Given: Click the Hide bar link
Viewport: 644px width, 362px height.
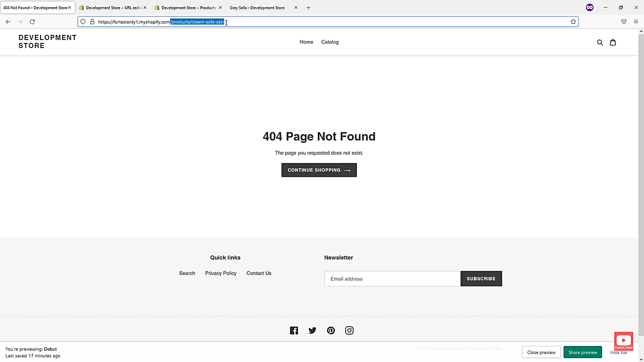Looking at the screenshot, I should pos(619,352).
